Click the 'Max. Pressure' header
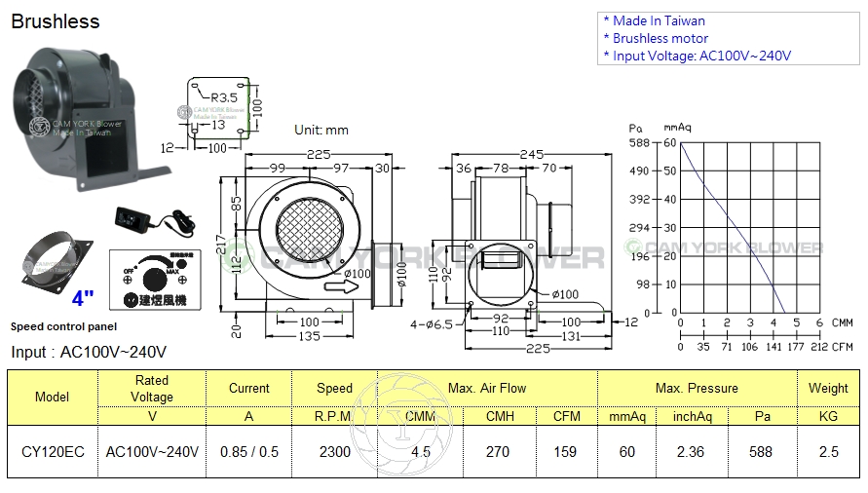Viewport: 868px width, 493px height. [x=697, y=389]
